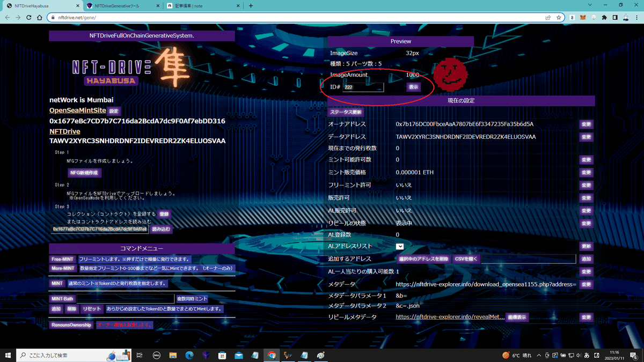Open the NFTDrive link
The height and width of the screenshot is (362, 644).
pyautogui.click(x=65, y=131)
